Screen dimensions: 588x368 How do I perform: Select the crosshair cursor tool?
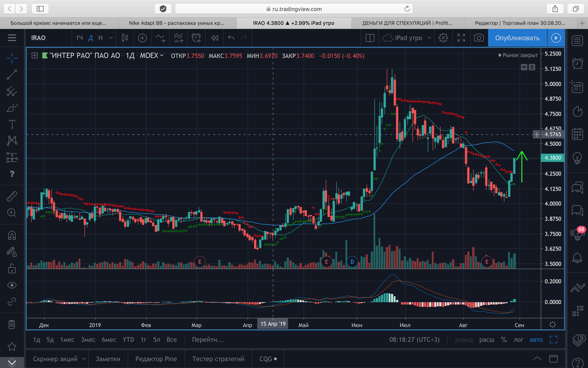click(12, 58)
